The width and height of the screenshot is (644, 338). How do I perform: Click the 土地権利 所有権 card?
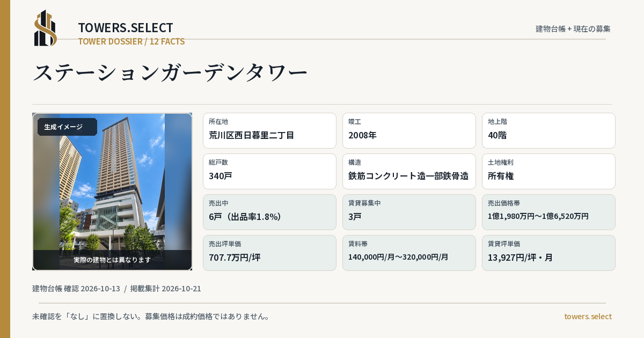click(x=548, y=171)
